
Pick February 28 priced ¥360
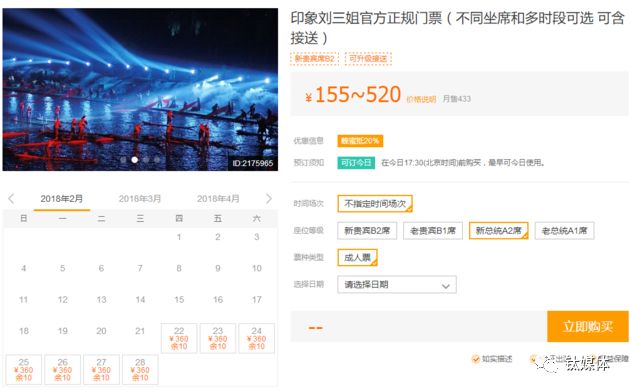[x=140, y=370]
